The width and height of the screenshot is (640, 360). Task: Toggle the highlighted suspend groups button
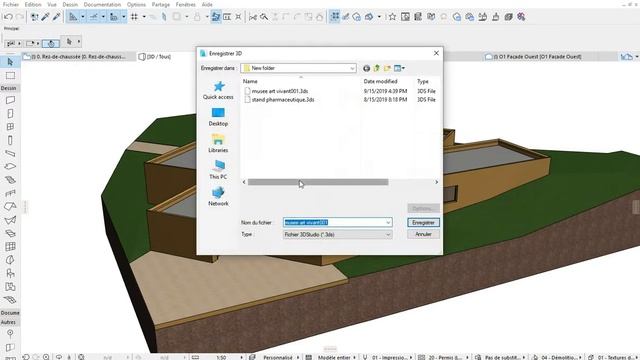pos(216,17)
